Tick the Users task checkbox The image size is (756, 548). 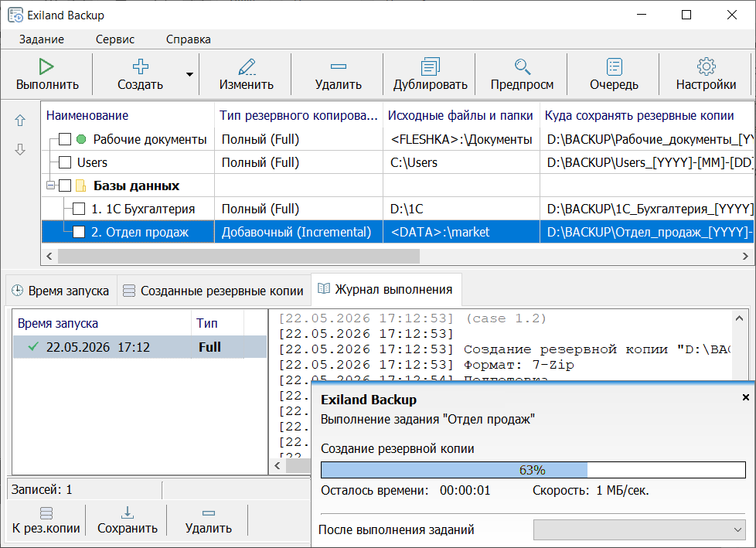[x=65, y=162]
